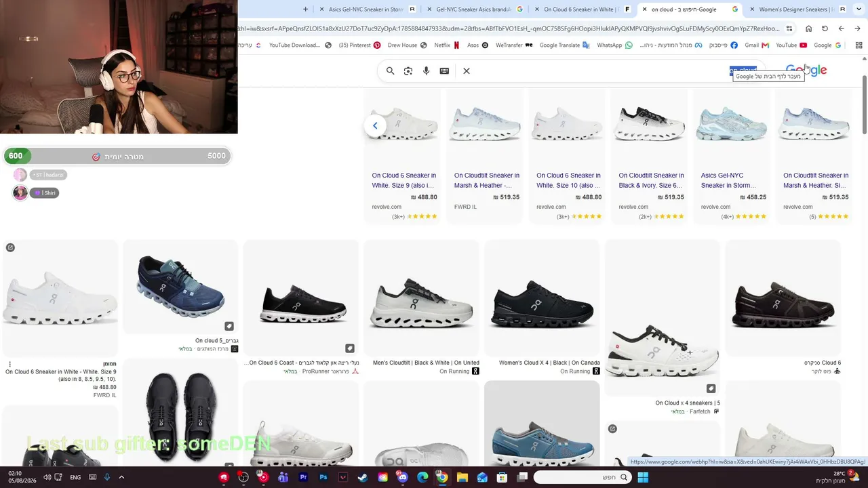Open the YouTube Download bookmark
This screenshot has width=868, height=488.
[x=300, y=45]
